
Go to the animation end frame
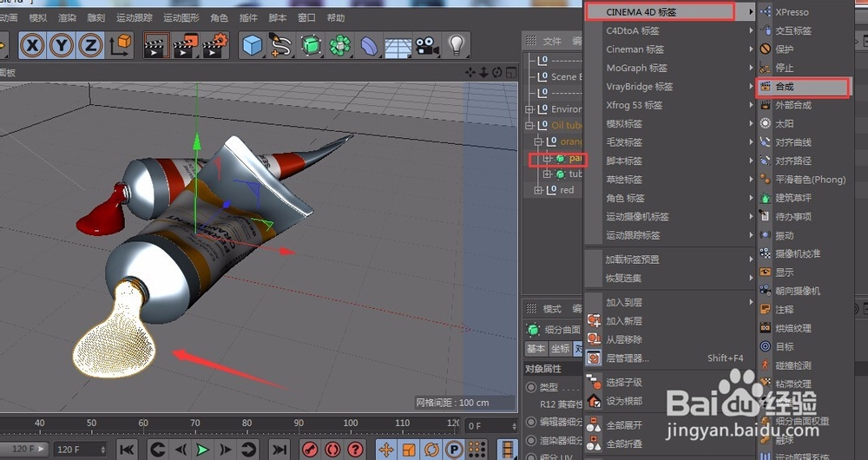click(280, 450)
